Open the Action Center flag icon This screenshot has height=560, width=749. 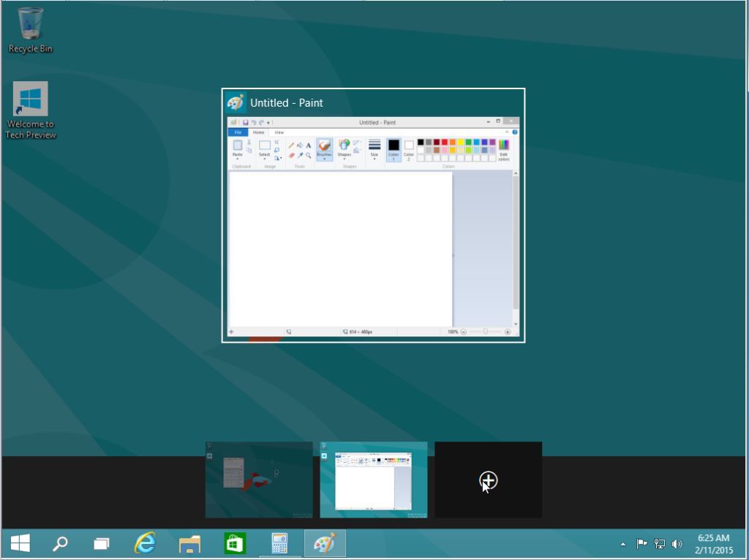coord(641,543)
